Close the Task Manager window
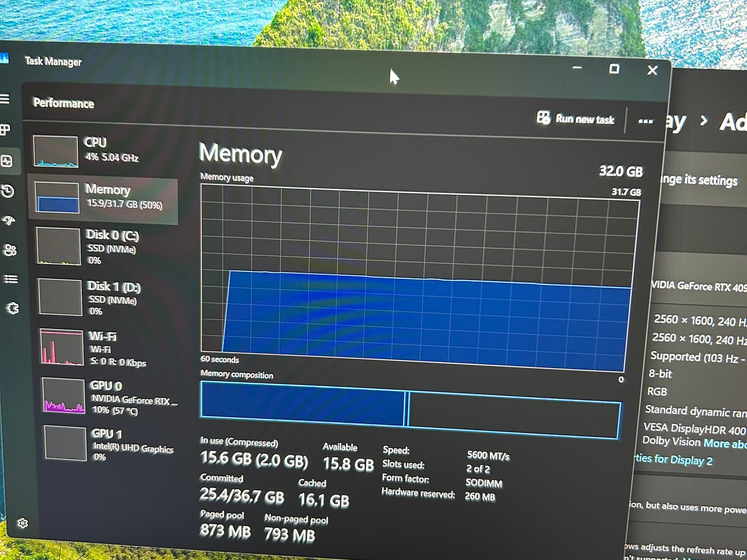Image resolution: width=747 pixels, height=560 pixels. (x=653, y=70)
